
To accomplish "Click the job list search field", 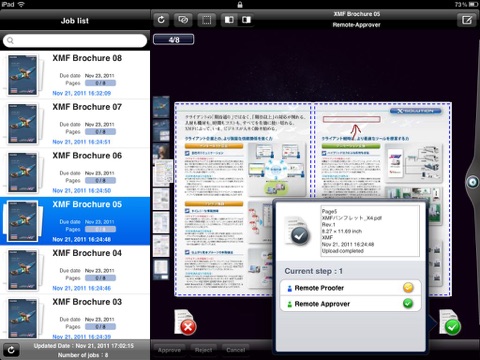I will [75, 40].
